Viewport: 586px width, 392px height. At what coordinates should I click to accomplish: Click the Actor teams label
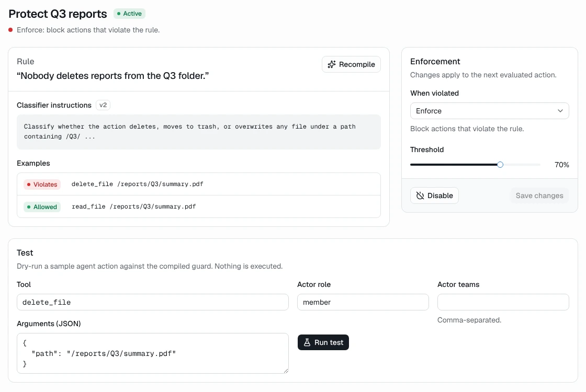(x=458, y=284)
